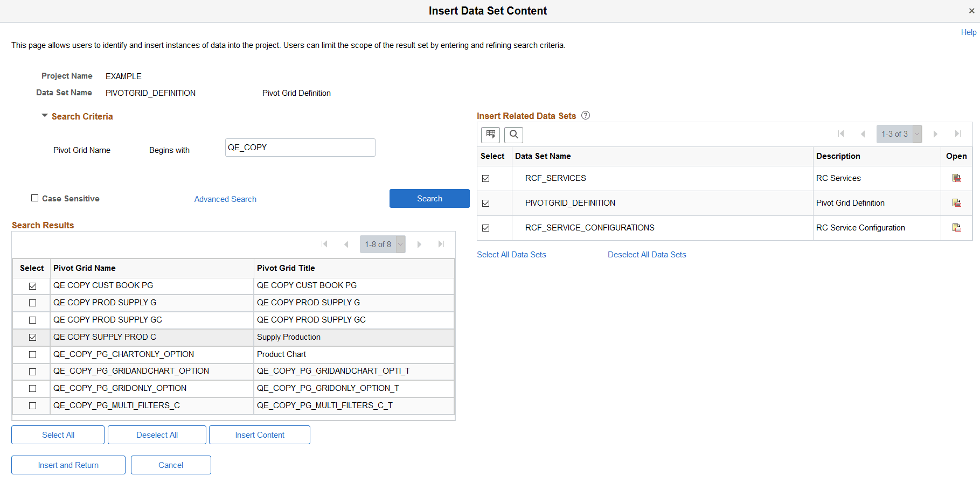Check QE_COPY_PG_CHARTONLY_OPTION row checkbox

click(x=32, y=355)
